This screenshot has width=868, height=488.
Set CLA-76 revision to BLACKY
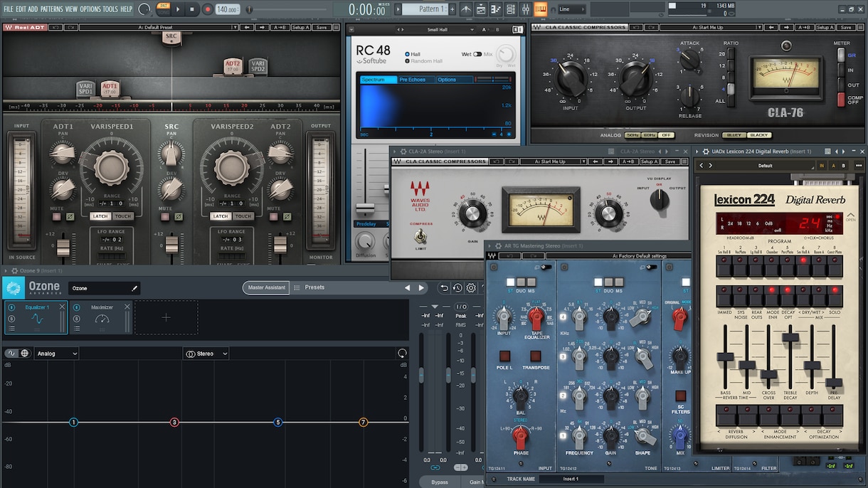tap(759, 135)
